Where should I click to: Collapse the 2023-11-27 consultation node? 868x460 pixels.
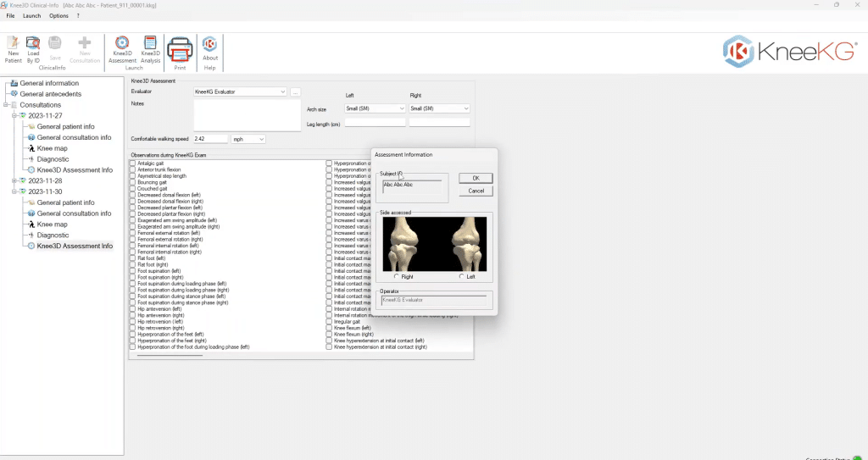pyautogui.click(x=14, y=116)
